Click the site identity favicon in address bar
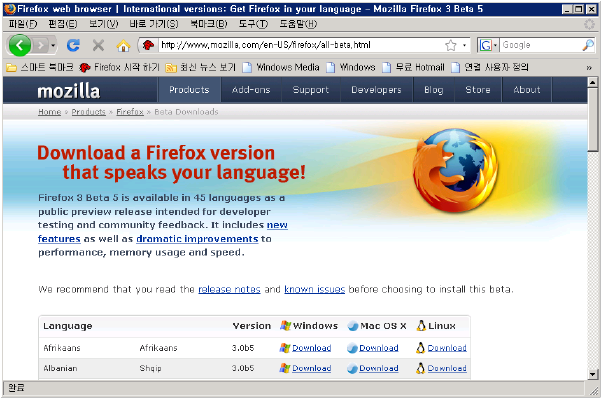The image size is (601, 398). tap(148, 45)
